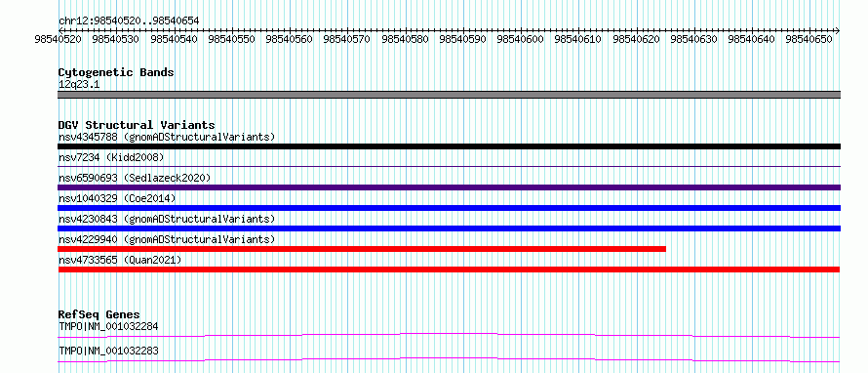Select the gray 12q23.1 cytogenetic band bar

click(x=449, y=95)
